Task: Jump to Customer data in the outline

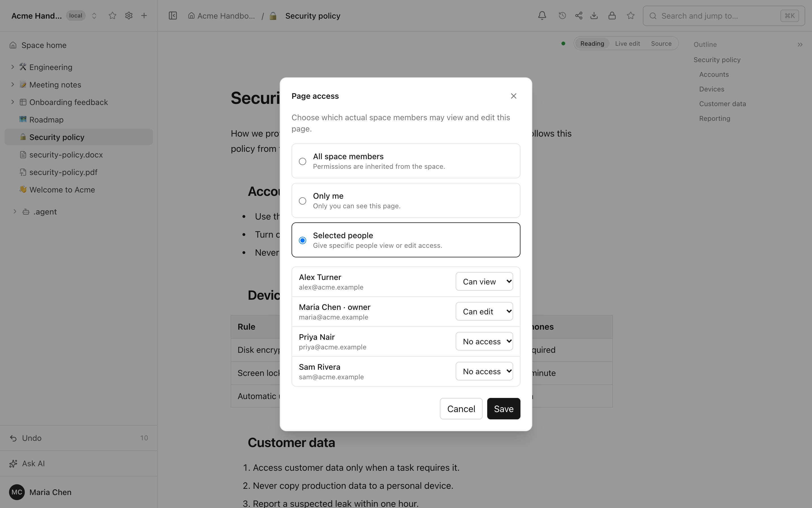Action: tap(722, 104)
